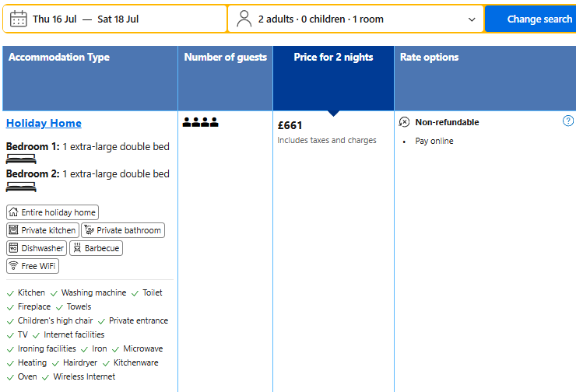Click the house icon in Entire holiday home
This screenshot has width=576, height=392.
(13, 212)
